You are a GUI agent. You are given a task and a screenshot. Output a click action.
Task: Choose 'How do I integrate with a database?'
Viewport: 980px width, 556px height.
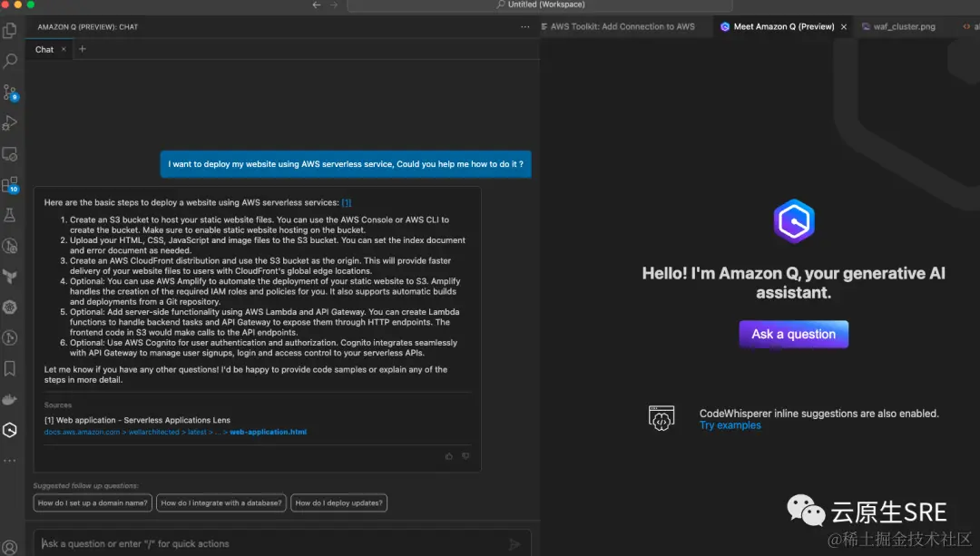[221, 502]
